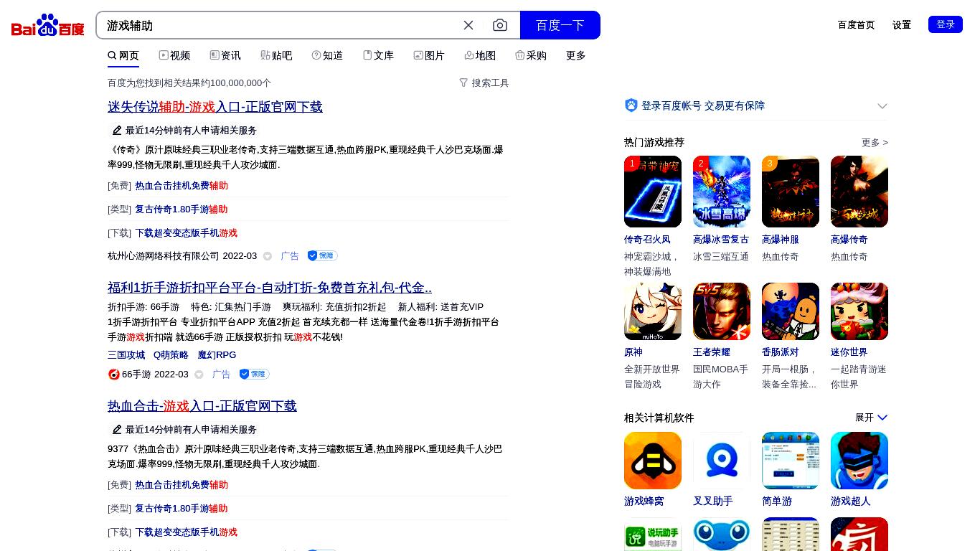Clear the search box with X icon
Screen dimensions: 980x551
(x=468, y=25)
